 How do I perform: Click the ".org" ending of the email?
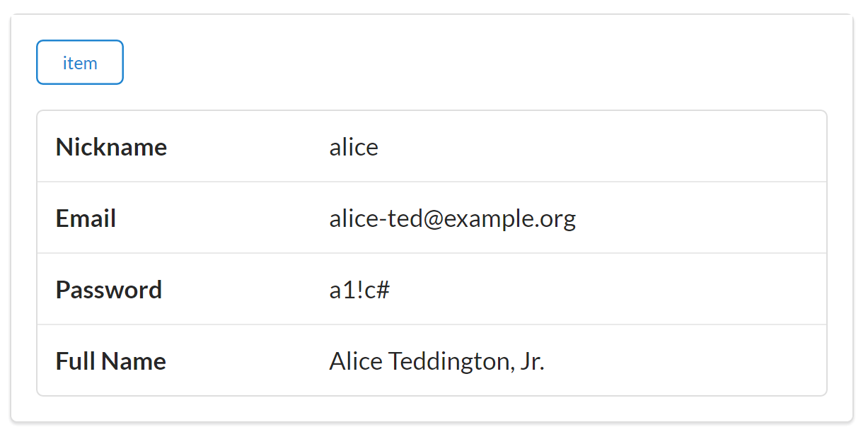[556, 219]
